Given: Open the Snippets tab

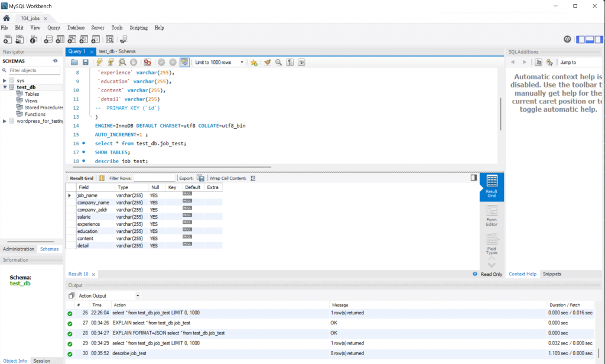Looking at the screenshot, I should (x=552, y=274).
